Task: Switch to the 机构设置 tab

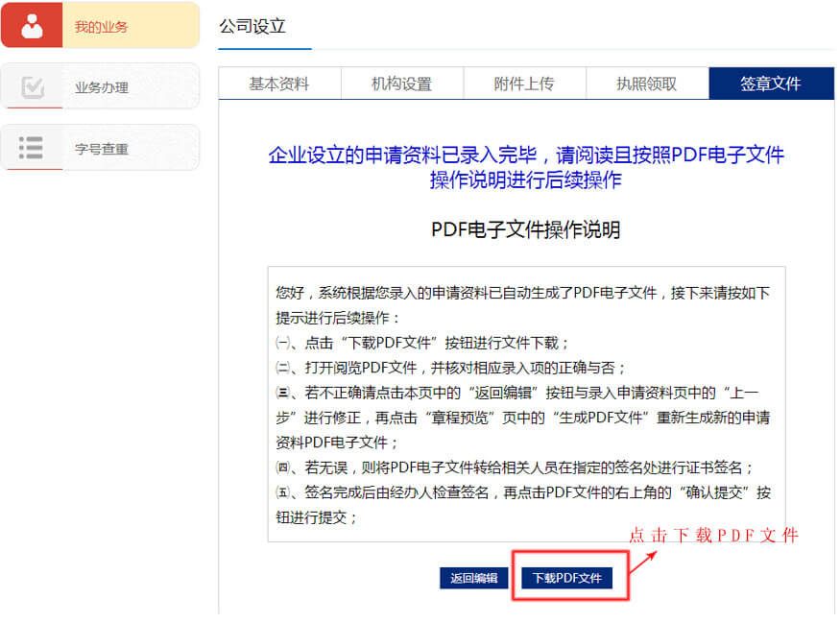Action: point(403,84)
